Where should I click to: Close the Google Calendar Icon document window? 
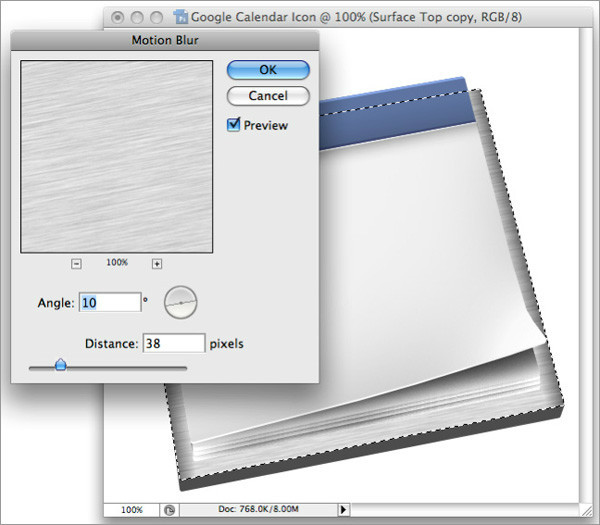118,18
